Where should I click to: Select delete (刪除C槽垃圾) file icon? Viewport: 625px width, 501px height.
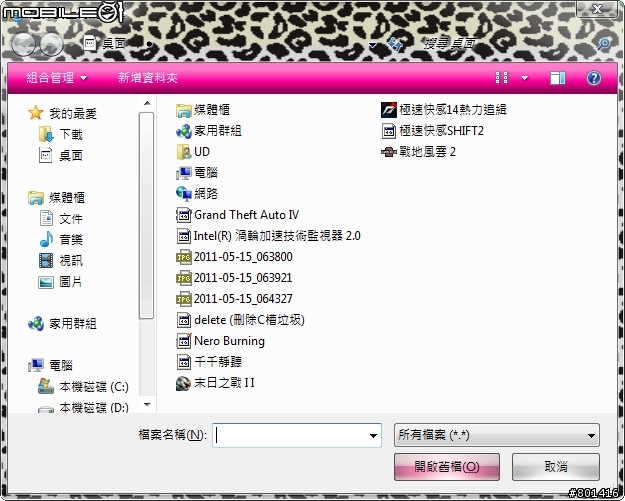coord(183,320)
